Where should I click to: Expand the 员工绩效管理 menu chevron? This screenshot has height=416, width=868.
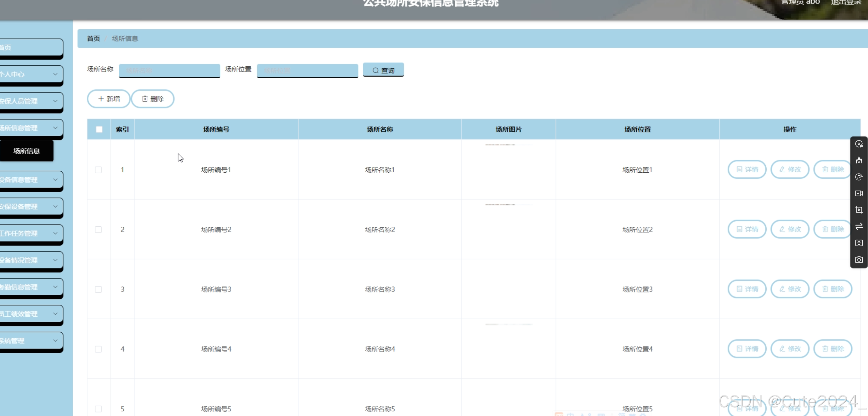[55, 314]
